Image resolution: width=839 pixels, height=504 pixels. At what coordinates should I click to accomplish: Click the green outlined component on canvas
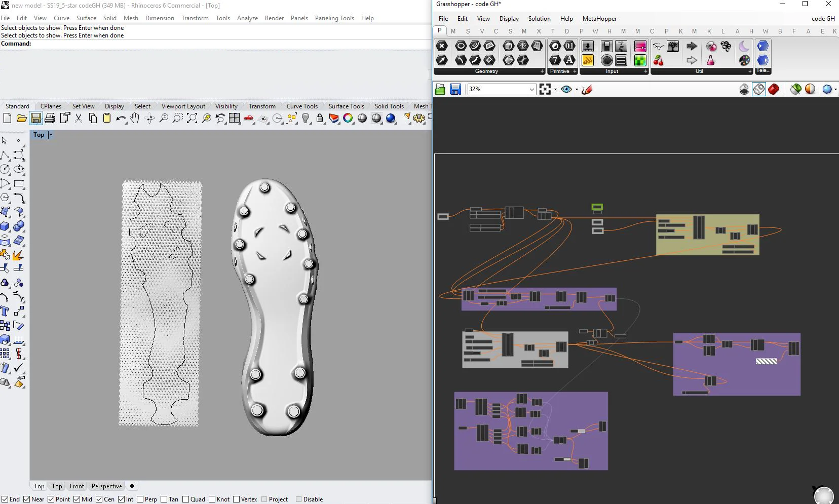pyautogui.click(x=597, y=207)
